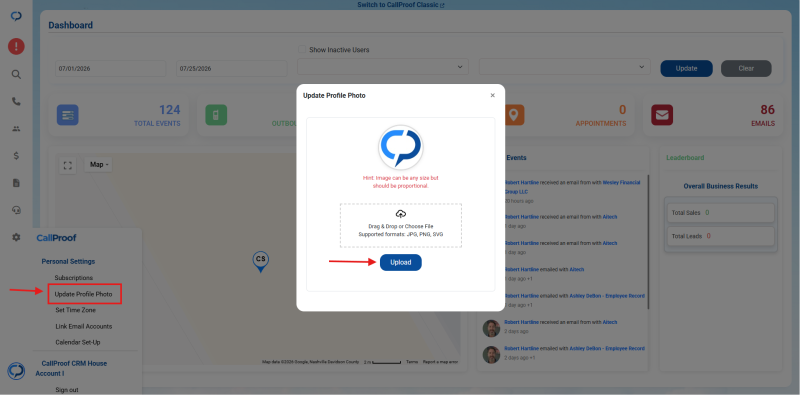This screenshot has width=800, height=395.
Task: Click the red alert notification icon
Action: (16, 47)
